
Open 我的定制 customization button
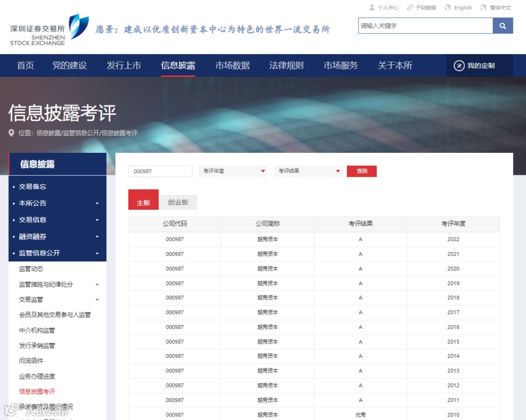[x=474, y=65]
